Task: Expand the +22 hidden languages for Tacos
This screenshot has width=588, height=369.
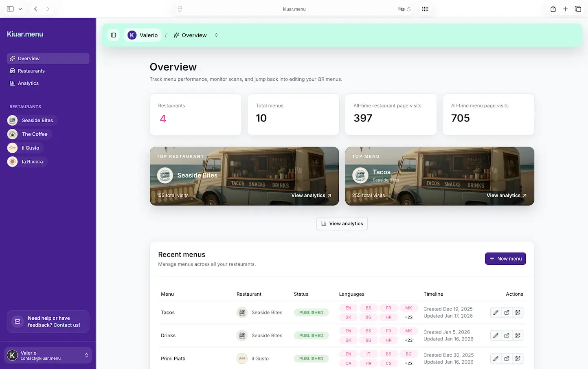Action: [408, 317]
